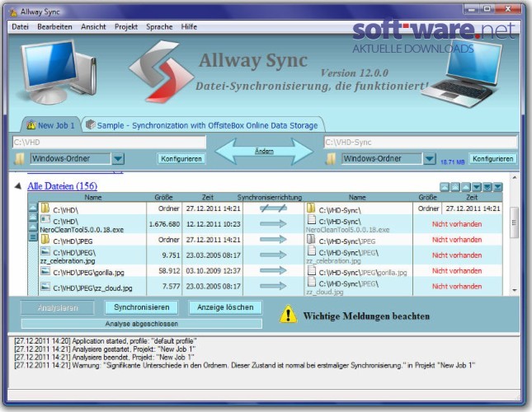Click the file list scrollbar down arrow

(515, 290)
